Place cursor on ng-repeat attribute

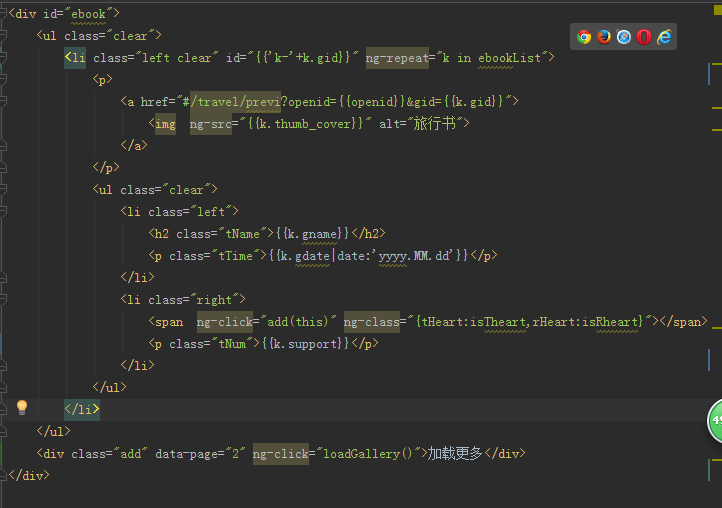point(397,58)
